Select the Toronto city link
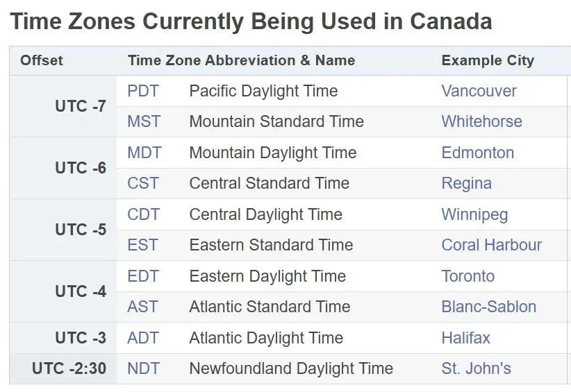This screenshot has width=571, height=392. point(467,276)
